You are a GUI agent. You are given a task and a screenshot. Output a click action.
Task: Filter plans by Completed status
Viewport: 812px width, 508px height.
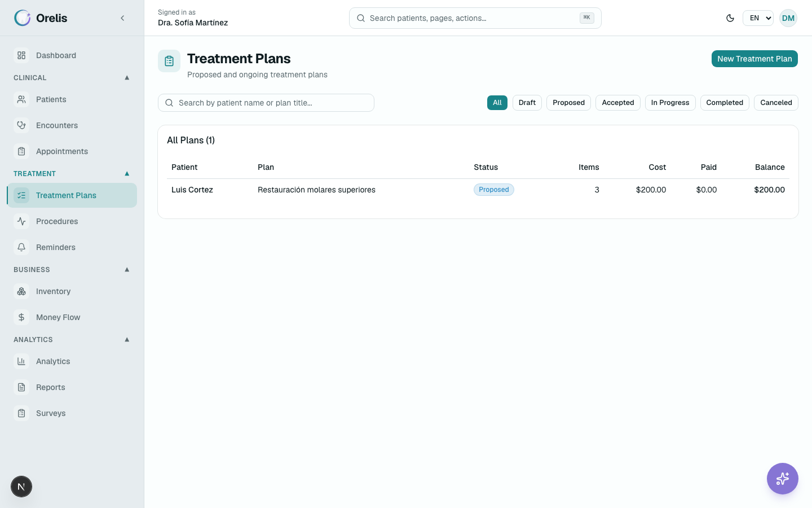(x=725, y=103)
